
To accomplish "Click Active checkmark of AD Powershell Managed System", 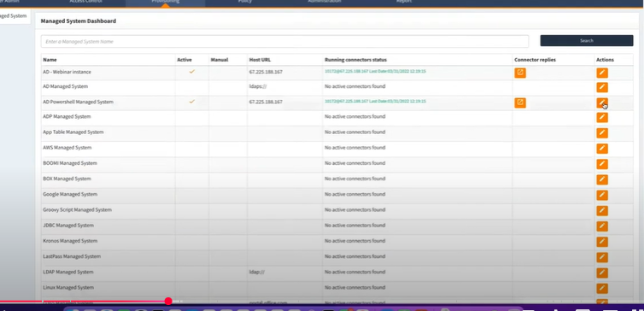I will tap(192, 102).
